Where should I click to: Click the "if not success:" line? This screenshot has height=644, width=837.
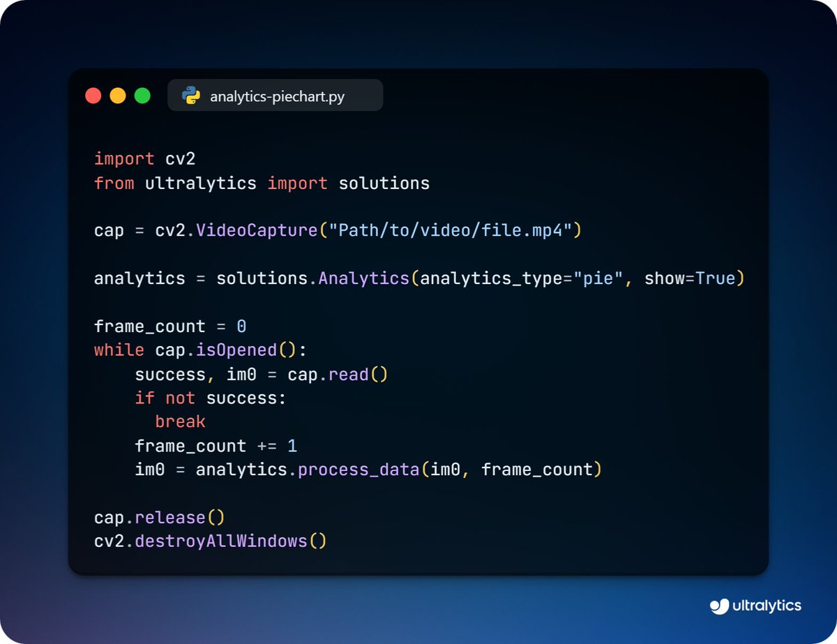(211, 398)
